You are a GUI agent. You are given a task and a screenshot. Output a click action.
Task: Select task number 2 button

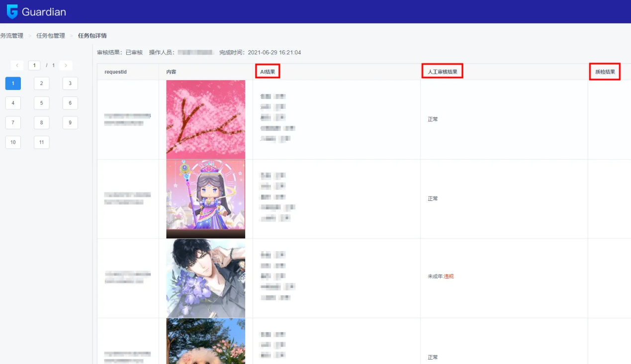(x=42, y=84)
